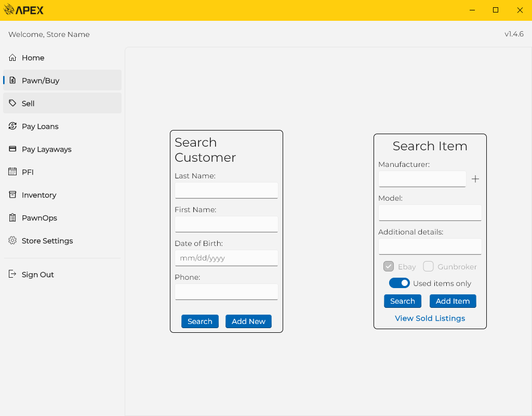Click the plus icon beside Manufacturer
The height and width of the screenshot is (416, 532).
click(x=475, y=179)
